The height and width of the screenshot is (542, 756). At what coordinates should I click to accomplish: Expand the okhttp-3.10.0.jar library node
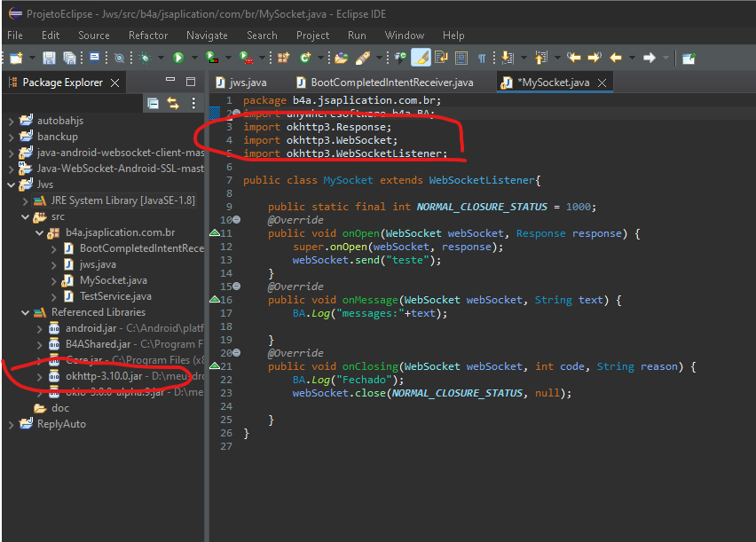(x=38, y=376)
